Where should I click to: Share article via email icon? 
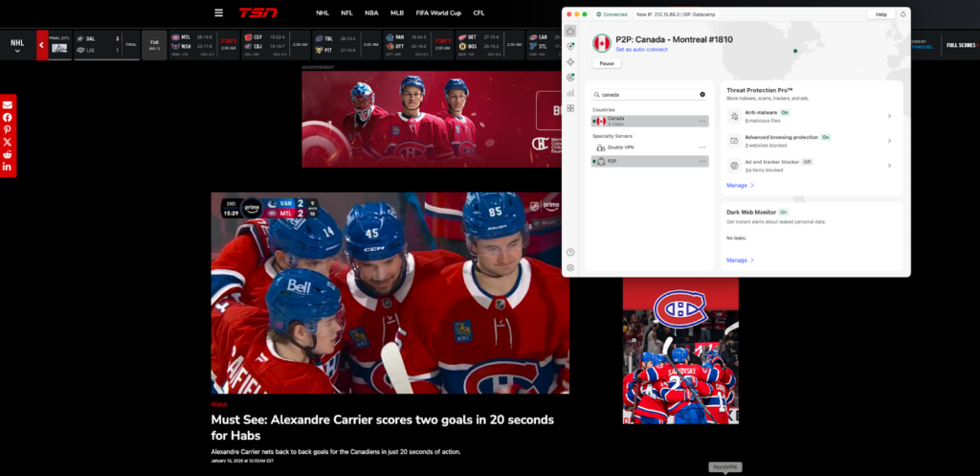(7, 104)
